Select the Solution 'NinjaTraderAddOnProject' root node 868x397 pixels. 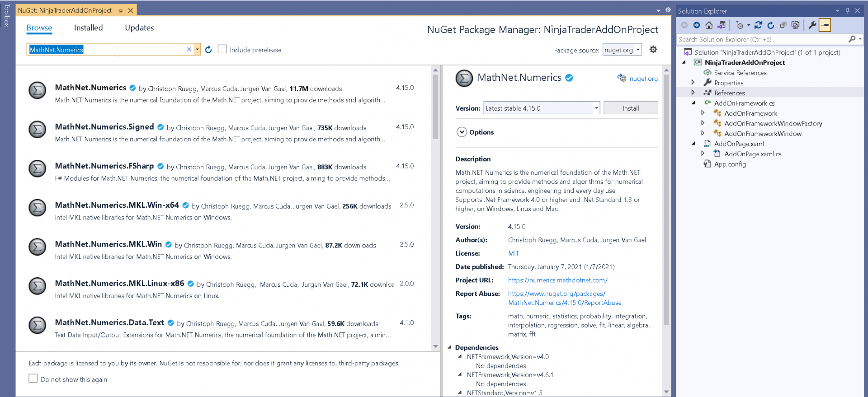point(767,52)
